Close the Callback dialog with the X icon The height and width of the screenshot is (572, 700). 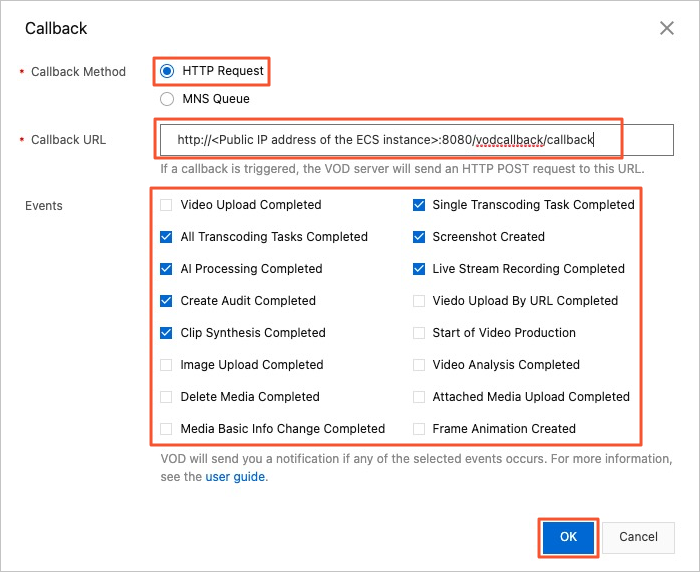(667, 28)
